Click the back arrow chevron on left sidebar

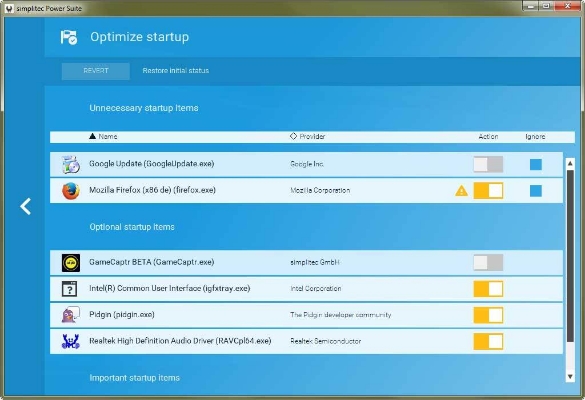click(25, 206)
